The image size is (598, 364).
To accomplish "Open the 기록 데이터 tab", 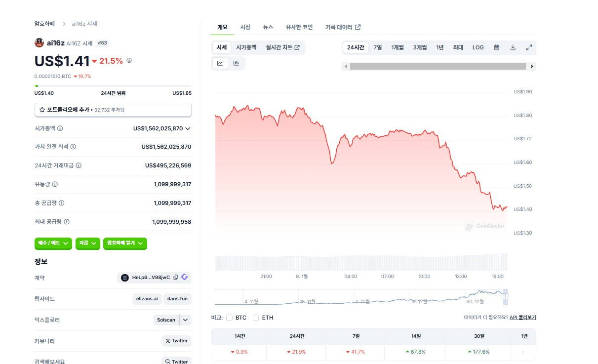I will (343, 27).
